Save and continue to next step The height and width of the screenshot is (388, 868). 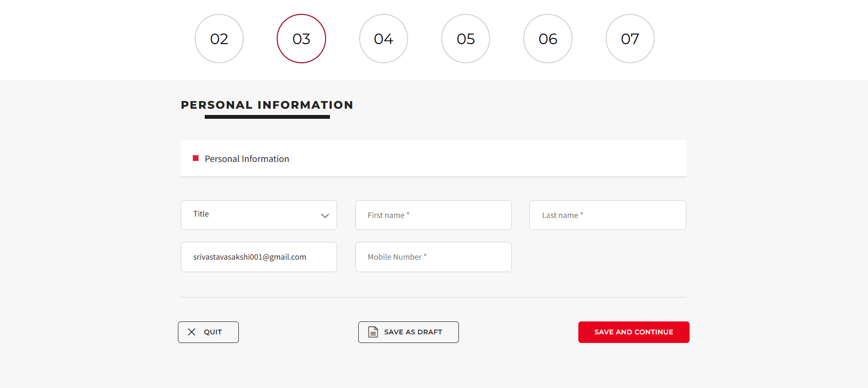[x=634, y=332]
